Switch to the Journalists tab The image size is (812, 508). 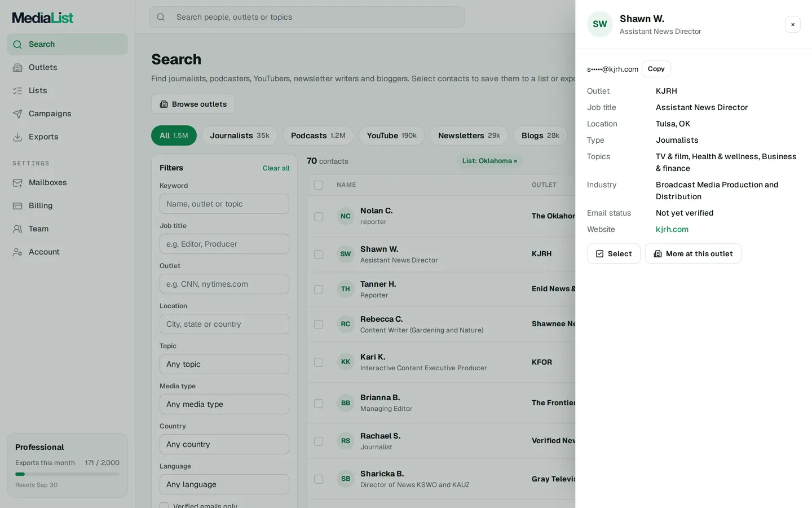[240, 135]
